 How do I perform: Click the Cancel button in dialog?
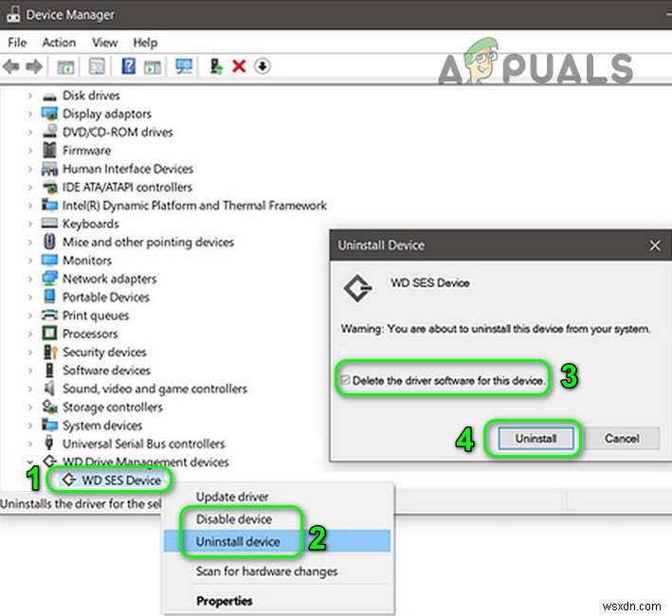point(622,438)
